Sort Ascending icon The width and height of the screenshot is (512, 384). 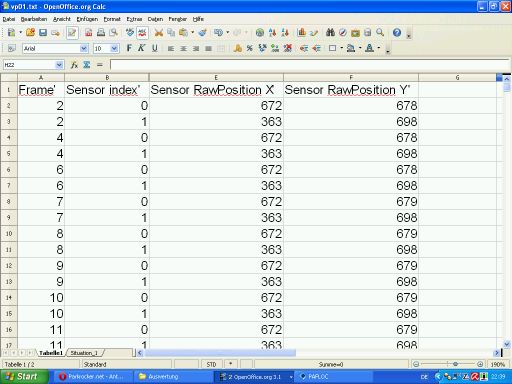point(272,32)
